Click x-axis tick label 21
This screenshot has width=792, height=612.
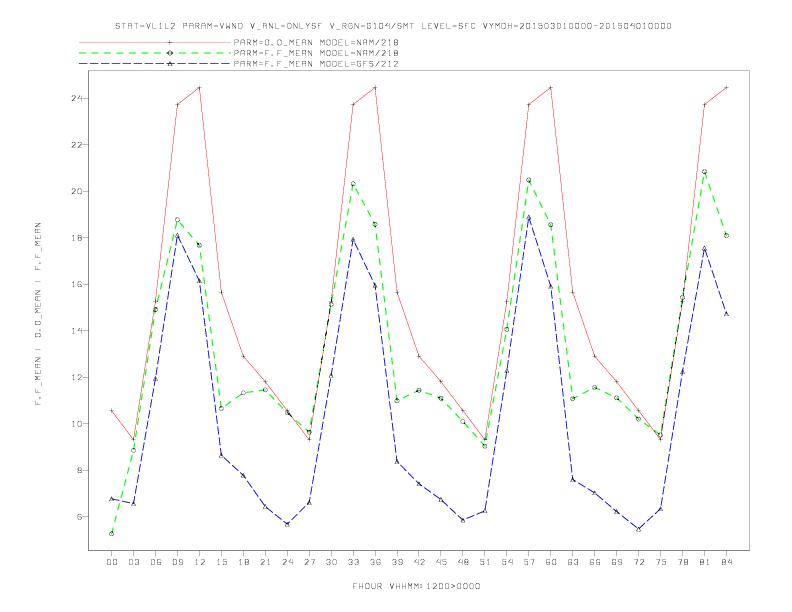coord(265,562)
